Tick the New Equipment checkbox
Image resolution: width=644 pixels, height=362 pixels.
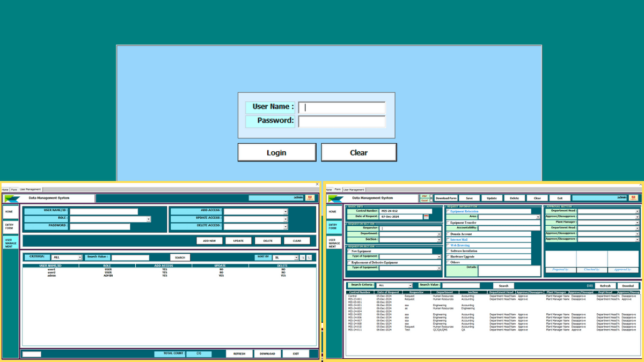(x=349, y=251)
